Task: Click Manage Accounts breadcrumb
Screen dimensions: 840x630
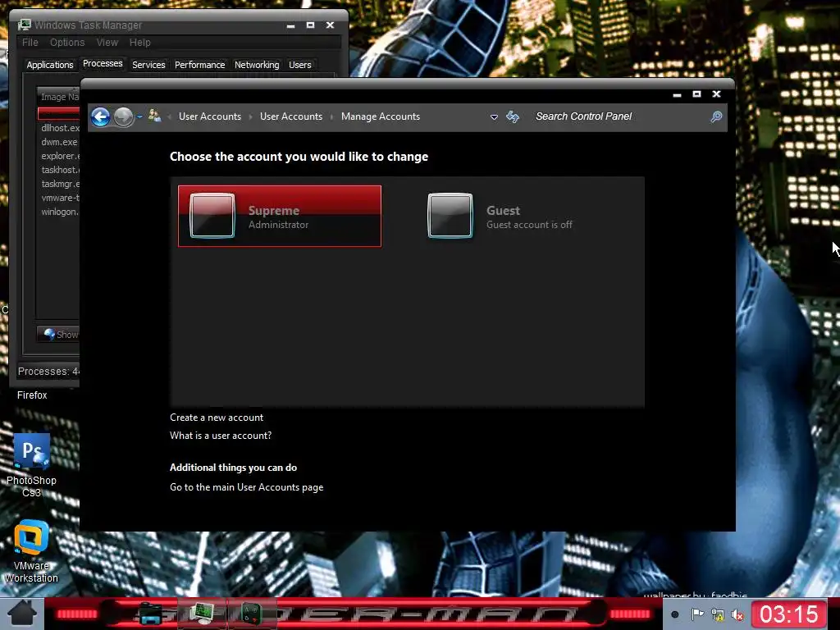Action: coord(381,116)
